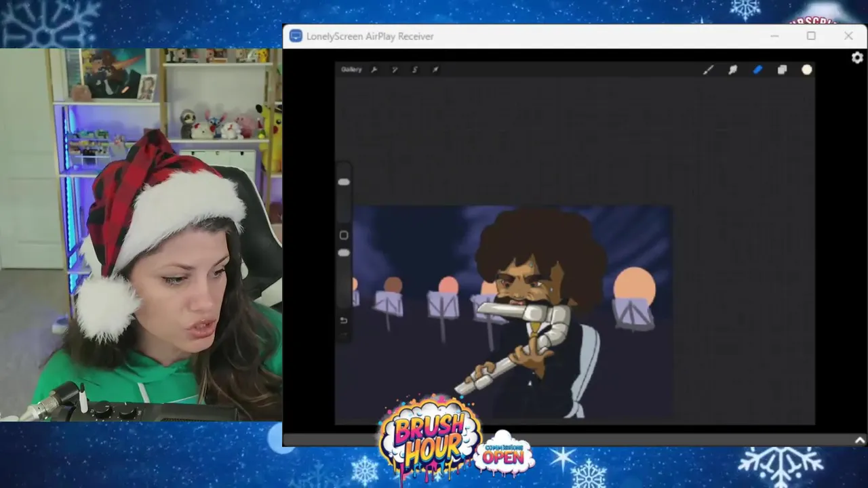Activate the Transform arrow tool

(x=435, y=69)
